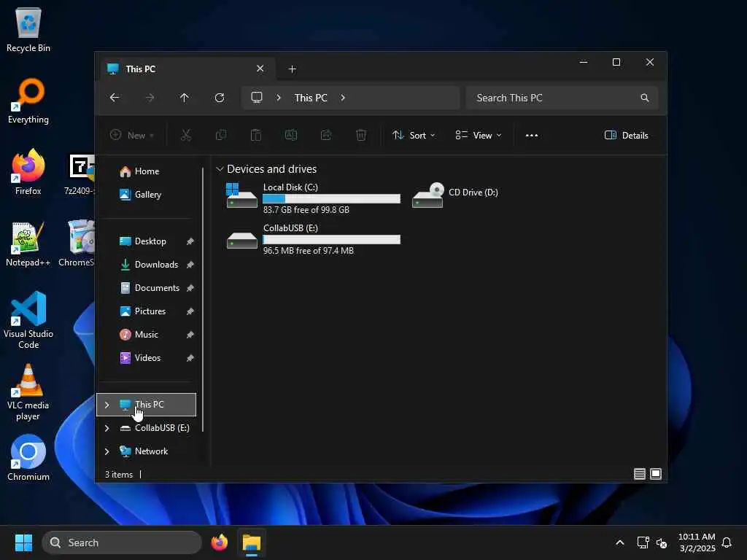Click the CollabUSB (E:) usage bar
Viewport: 747px width, 560px height.
(x=332, y=239)
